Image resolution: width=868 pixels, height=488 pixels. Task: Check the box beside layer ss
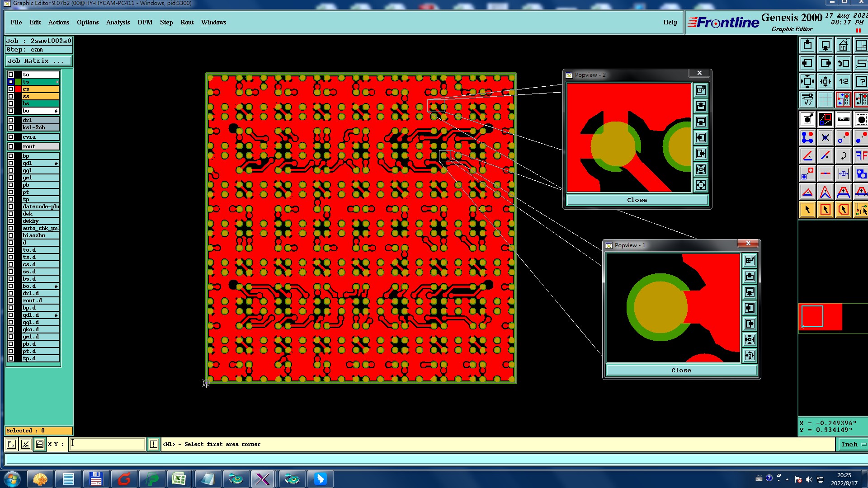point(11,96)
